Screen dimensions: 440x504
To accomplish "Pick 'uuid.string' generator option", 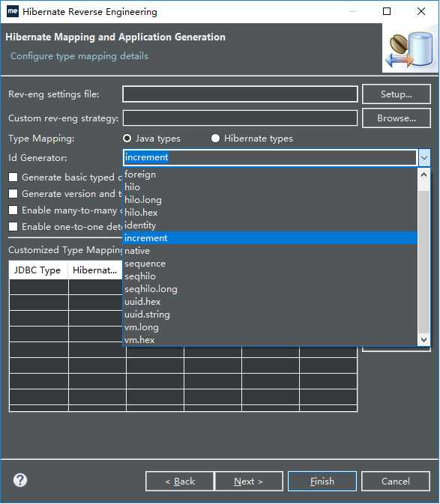I will [x=270, y=315].
